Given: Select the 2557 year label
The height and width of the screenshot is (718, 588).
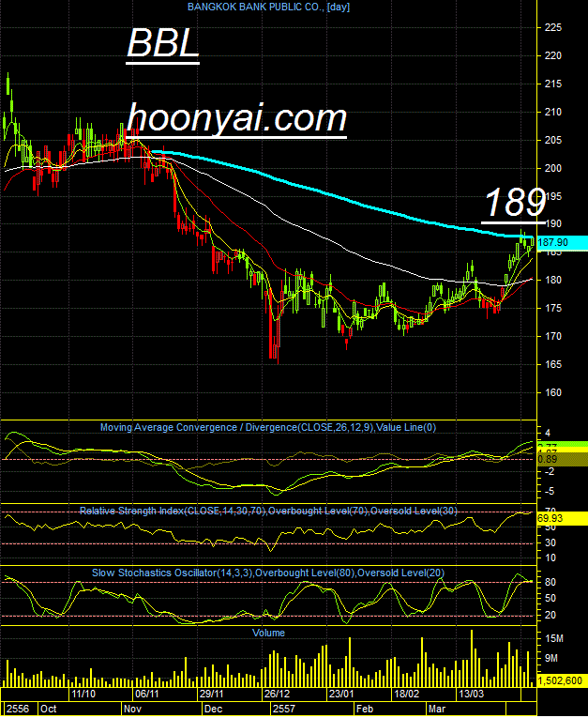Looking at the screenshot, I should pyautogui.click(x=284, y=709).
